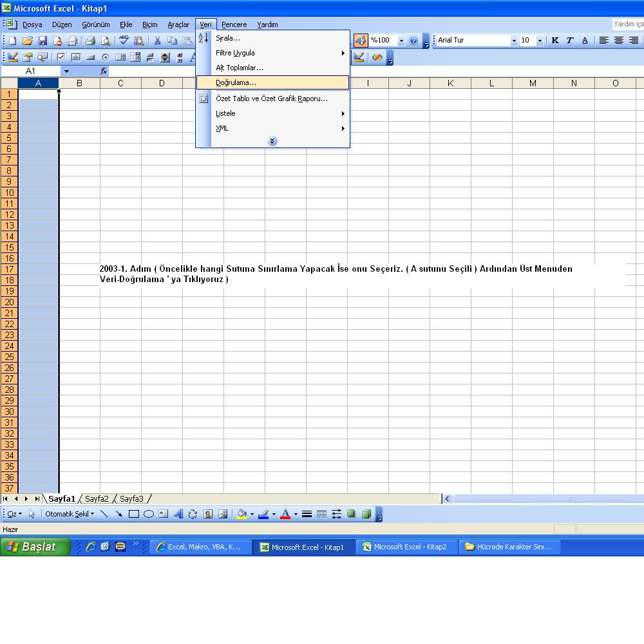Viewport: 644px width, 644px height.
Task: Open Print Preview via the magnifier page icon
Action: pos(106,41)
